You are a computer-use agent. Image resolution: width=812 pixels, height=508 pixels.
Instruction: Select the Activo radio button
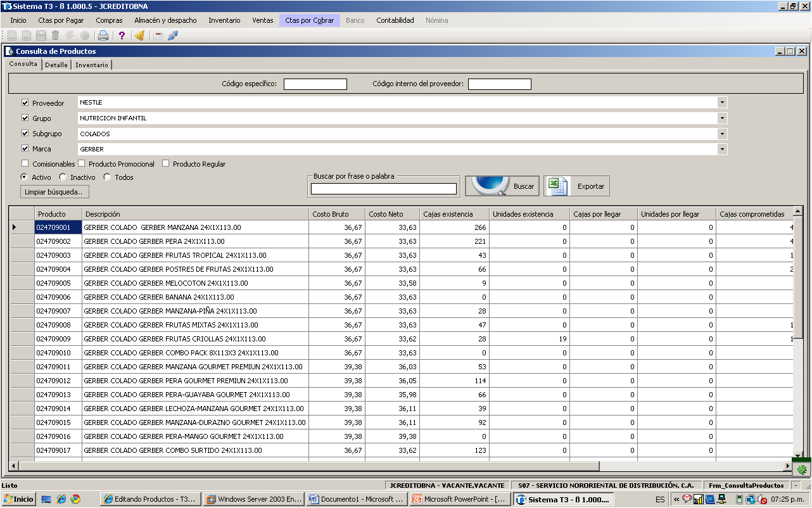24,177
